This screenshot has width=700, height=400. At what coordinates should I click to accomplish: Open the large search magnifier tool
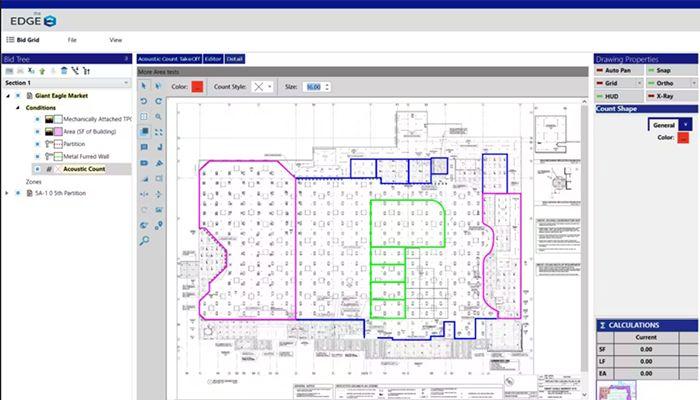click(x=144, y=241)
